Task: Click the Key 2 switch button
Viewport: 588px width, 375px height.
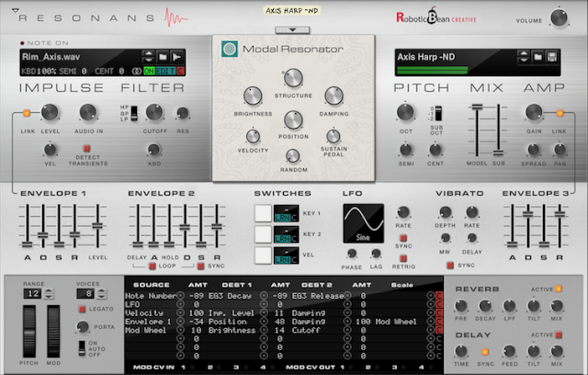Action: 263,234
